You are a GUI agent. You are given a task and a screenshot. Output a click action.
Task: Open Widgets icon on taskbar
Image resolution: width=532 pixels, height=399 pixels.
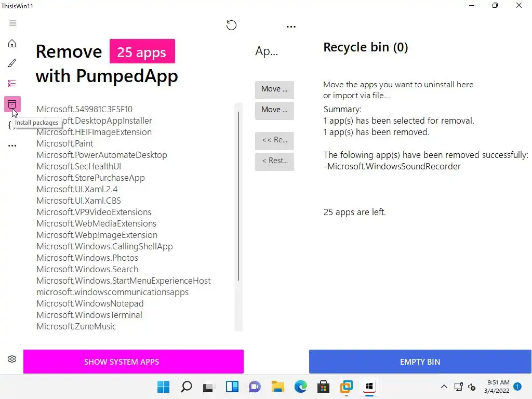[232, 387]
